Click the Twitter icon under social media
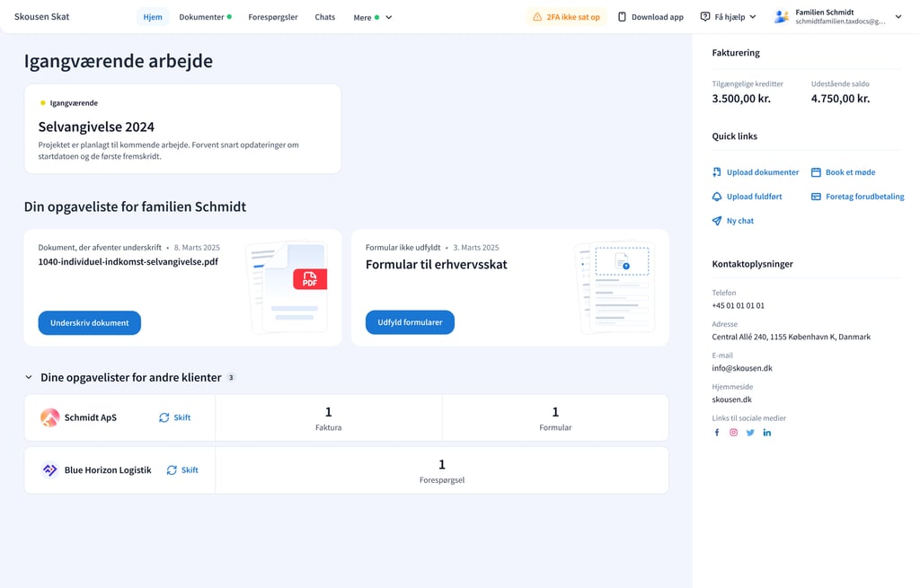 (x=750, y=433)
